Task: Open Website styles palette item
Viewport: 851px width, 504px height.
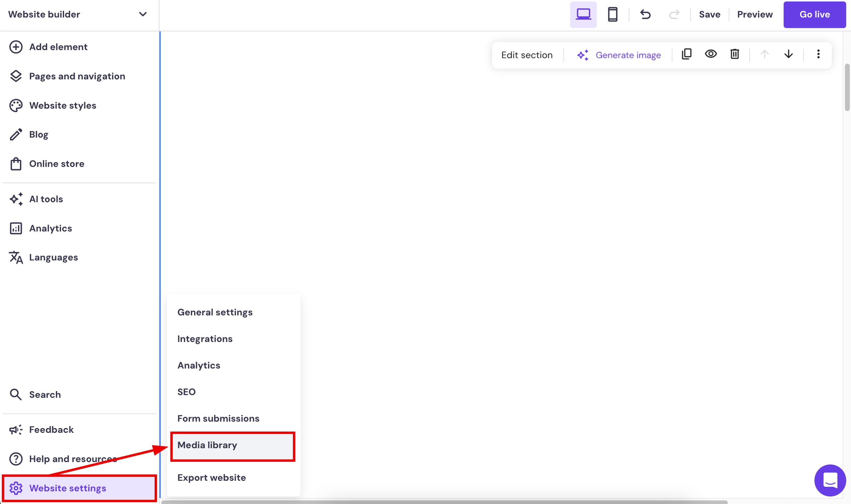Action: 62,106
